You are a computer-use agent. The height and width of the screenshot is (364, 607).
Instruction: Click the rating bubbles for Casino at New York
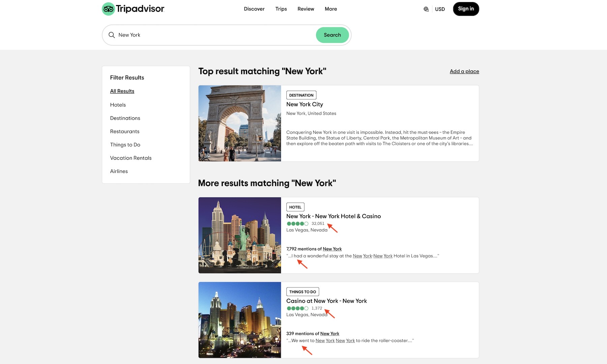click(x=297, y=308)
